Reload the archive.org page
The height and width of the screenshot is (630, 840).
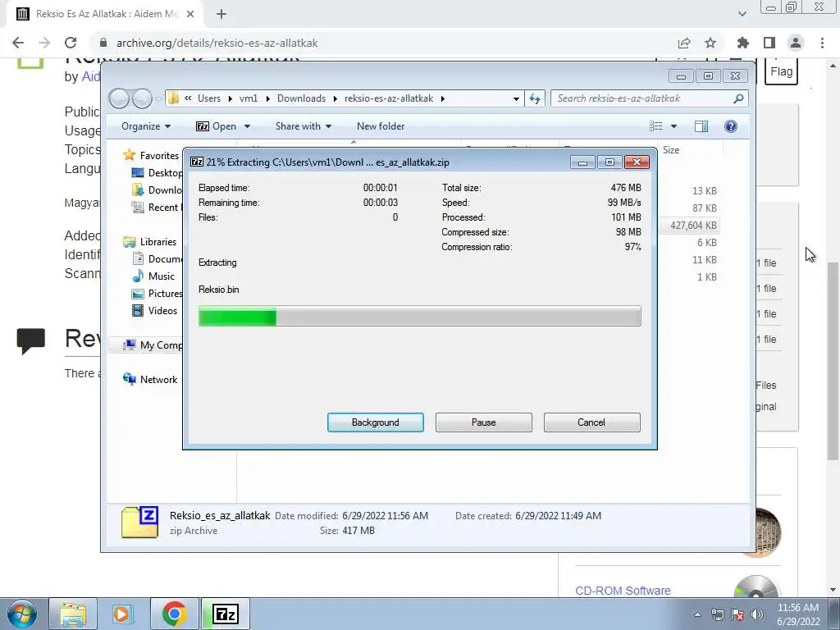point(71,43)
